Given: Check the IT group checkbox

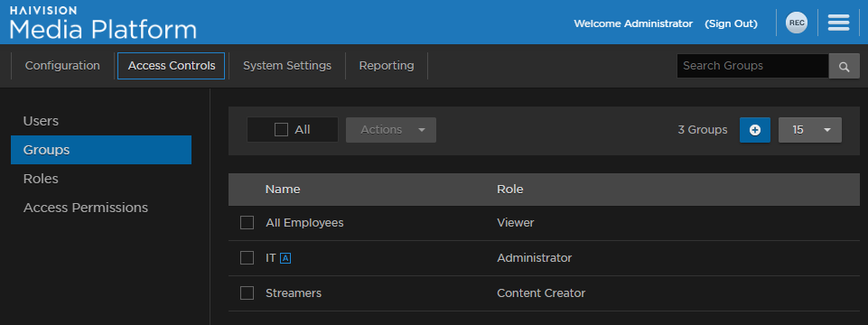Looking at the screenshot, I should point(247,258).
